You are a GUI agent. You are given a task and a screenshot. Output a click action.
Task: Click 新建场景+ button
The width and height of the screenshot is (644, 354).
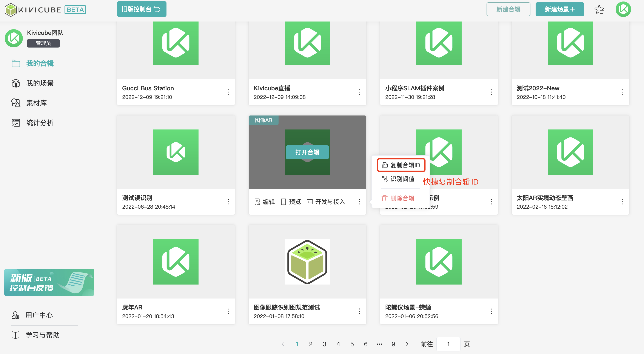tap(559, 9)
